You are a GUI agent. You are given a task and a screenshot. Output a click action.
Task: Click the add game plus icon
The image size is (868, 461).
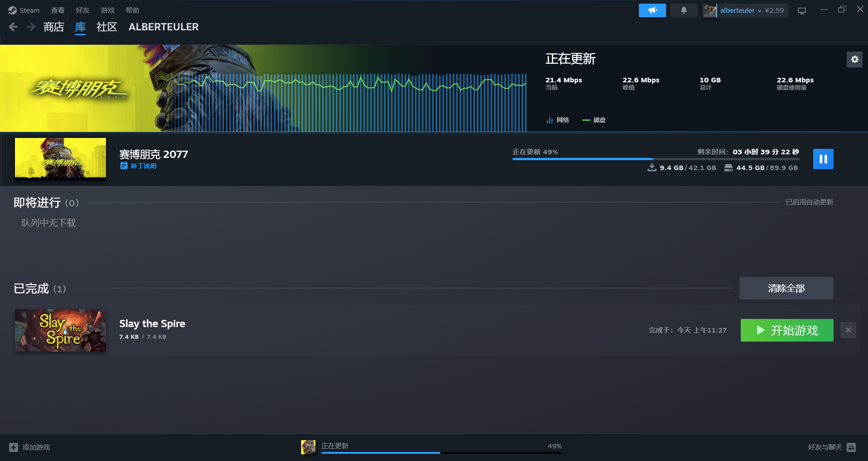14,447
